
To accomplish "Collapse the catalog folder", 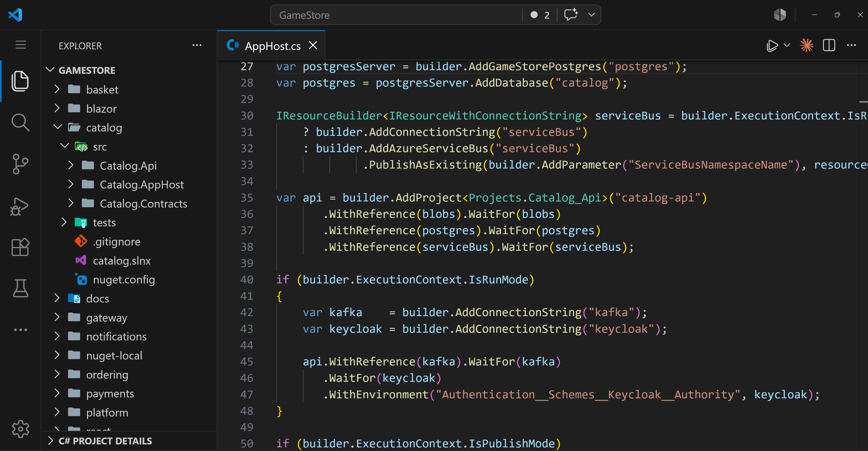I will (129, 127).
